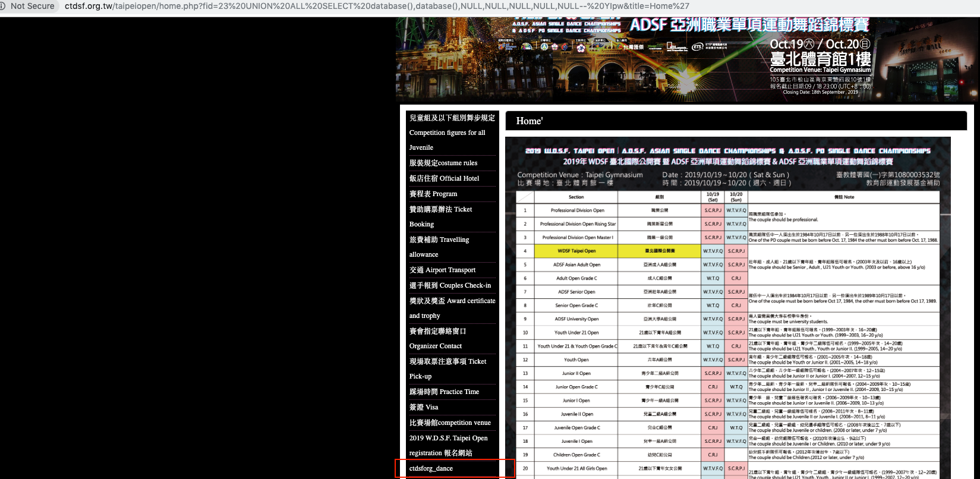
Task: Click the Competition Venue: Taipei Gymnasium banner text
Action: tap(820, 70)
